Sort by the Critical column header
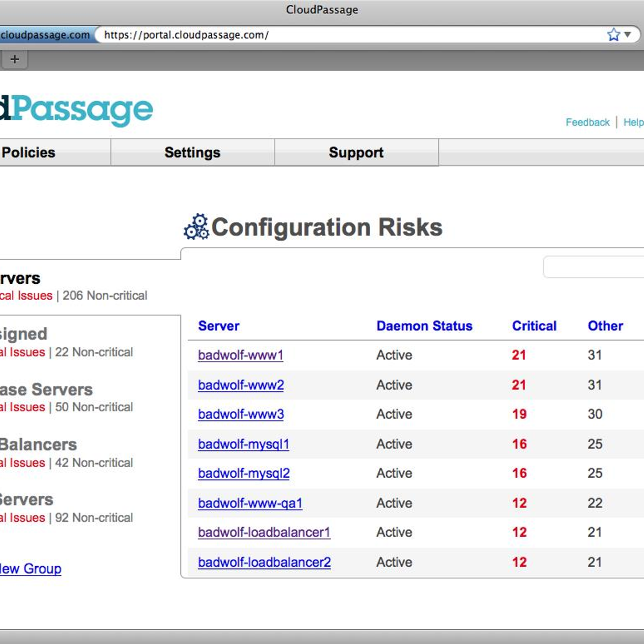644x644 pixels. [534, 326]
